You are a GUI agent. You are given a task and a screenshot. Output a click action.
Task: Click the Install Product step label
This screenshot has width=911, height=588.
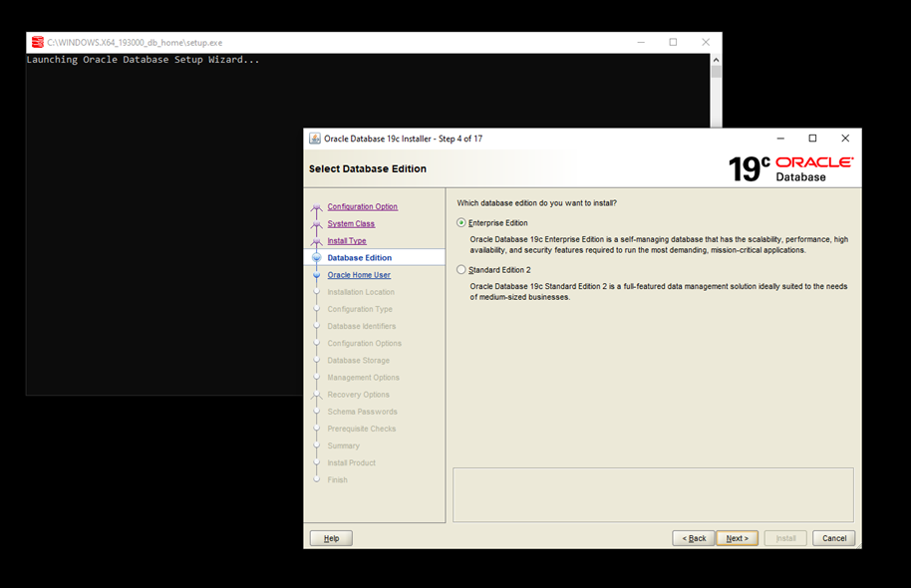pyautogui.click(x=352, y=463)
